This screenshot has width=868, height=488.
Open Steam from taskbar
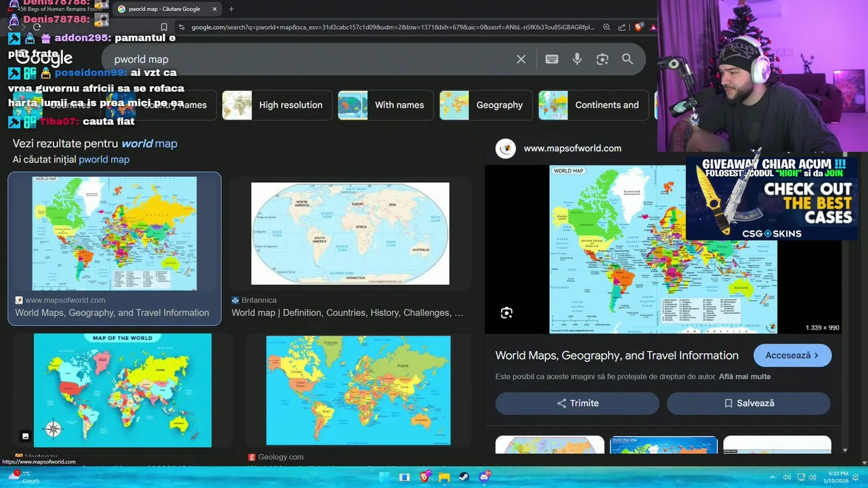pos(464,477)
